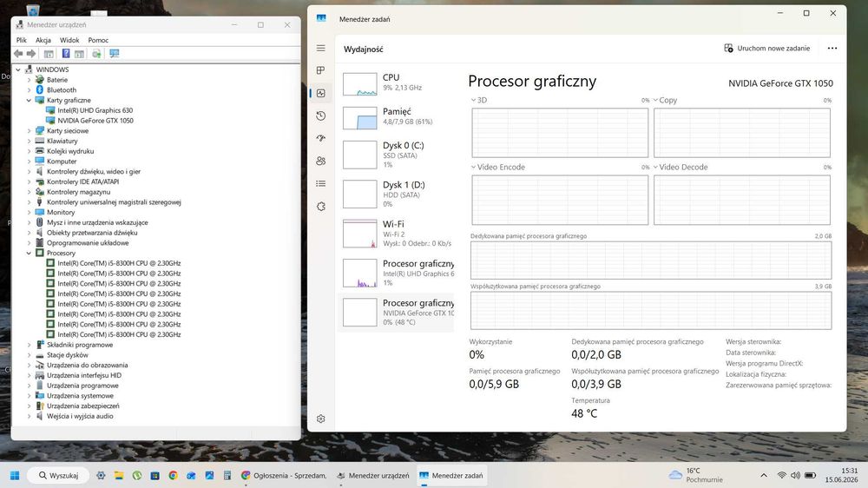This screenshot has width=868, height=488.
Task: Open the Akcja menu in Device Manager
Action: click(43, 41)
